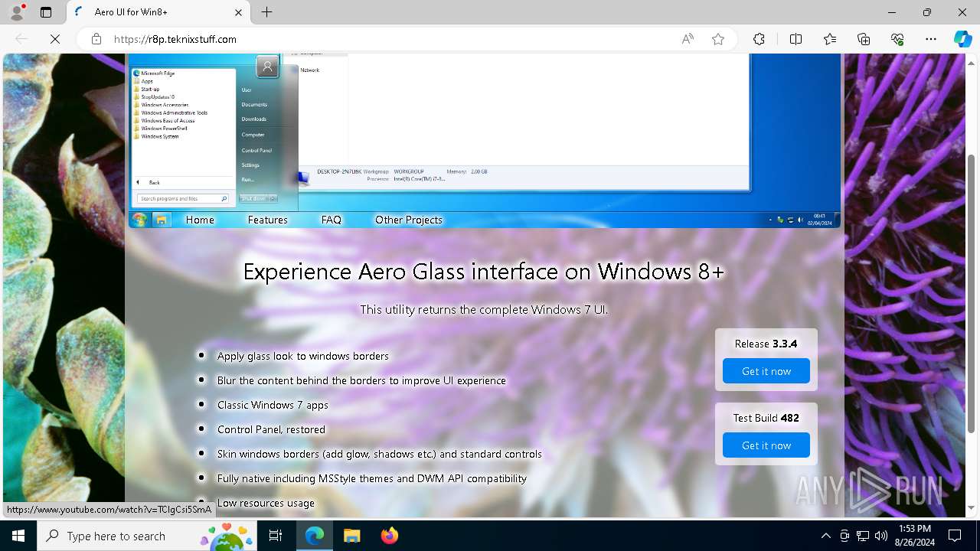The image size is (980, 551).
Task: Open the Favorites list icon
Action: click(830, 39)
